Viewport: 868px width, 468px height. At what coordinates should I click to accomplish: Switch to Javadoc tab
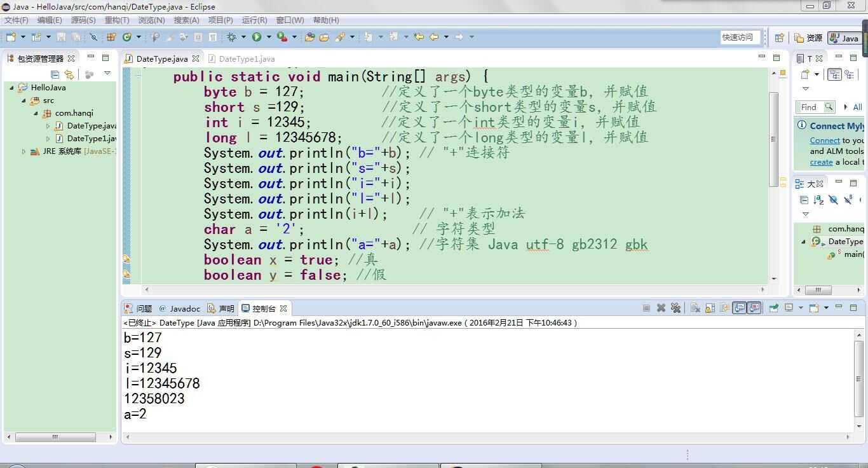180,308
